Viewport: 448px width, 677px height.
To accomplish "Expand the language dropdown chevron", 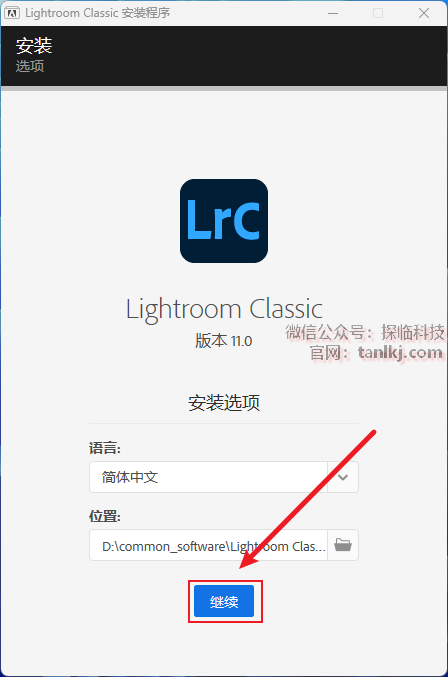I will tap(343, 477).
